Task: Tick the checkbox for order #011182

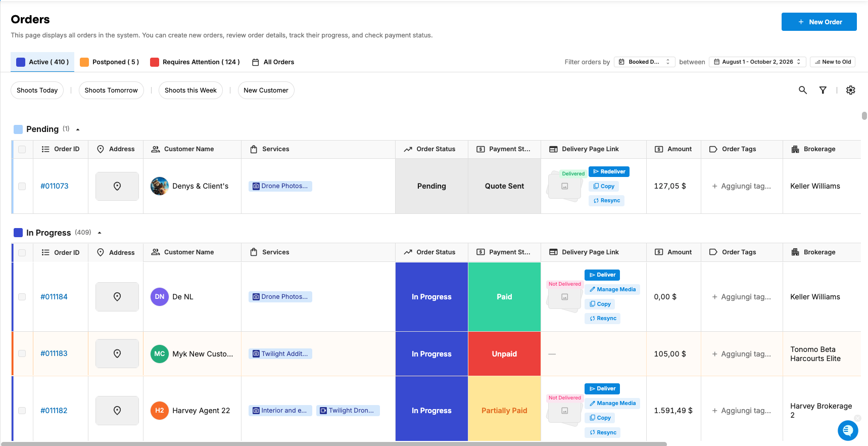Action: pyautogui.click(x=22, y=411)
